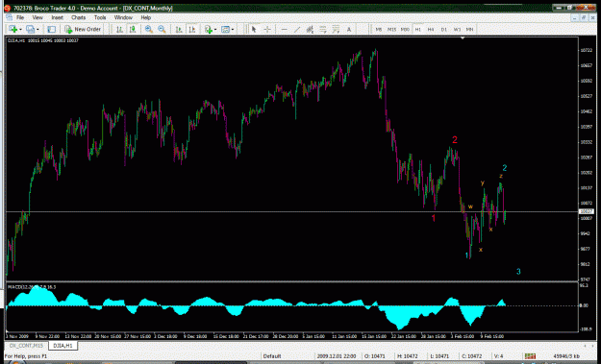Open the Window menu
Image resolution: width=601 pixels, height=364 pixels.
coord(123,17)
